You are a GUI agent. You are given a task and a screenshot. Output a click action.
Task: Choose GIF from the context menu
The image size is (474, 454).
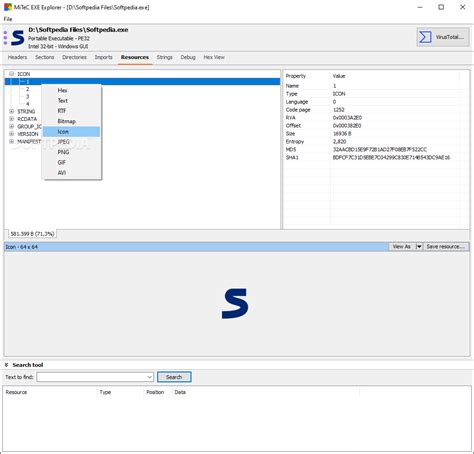pyautogui.click(x=71, y=163)
